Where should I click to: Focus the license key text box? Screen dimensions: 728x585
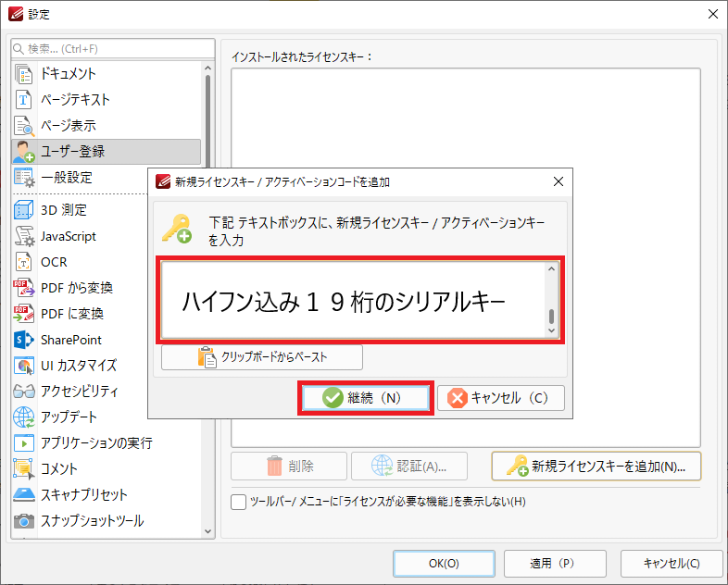pyautogui.click(x=354, y=300)
